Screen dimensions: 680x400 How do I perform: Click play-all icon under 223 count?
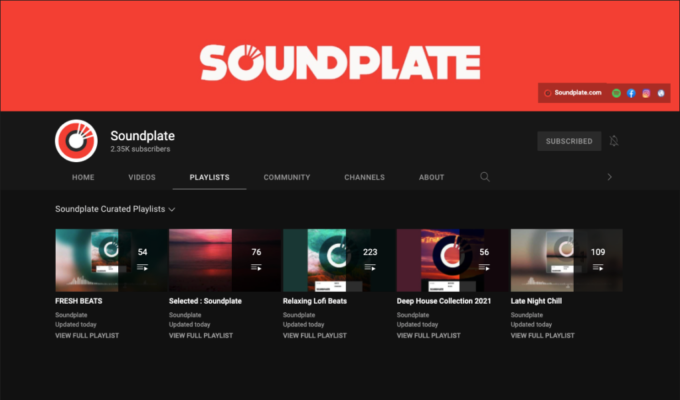tap(370, 268)
